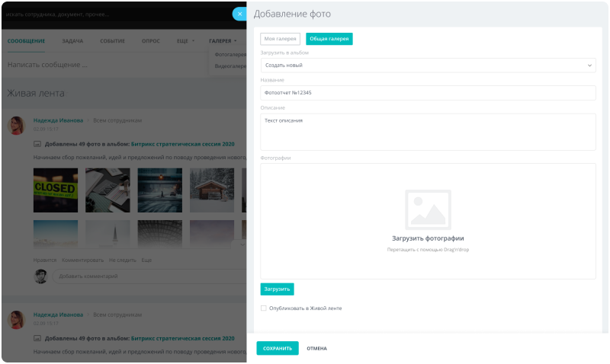Open the 'ЗАДАЧА' tab
Screen dimensions: 610x364
click(x=72, y=41)
